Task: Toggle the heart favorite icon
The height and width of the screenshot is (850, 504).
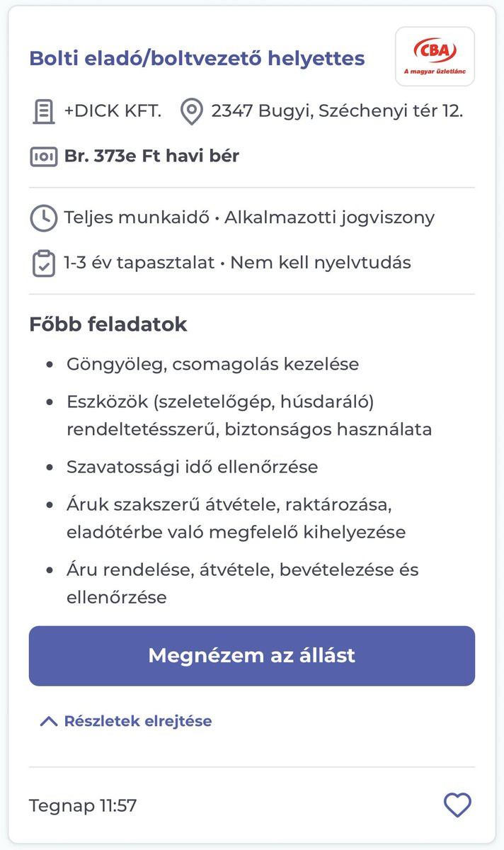Action: click(x=457, y=805)
